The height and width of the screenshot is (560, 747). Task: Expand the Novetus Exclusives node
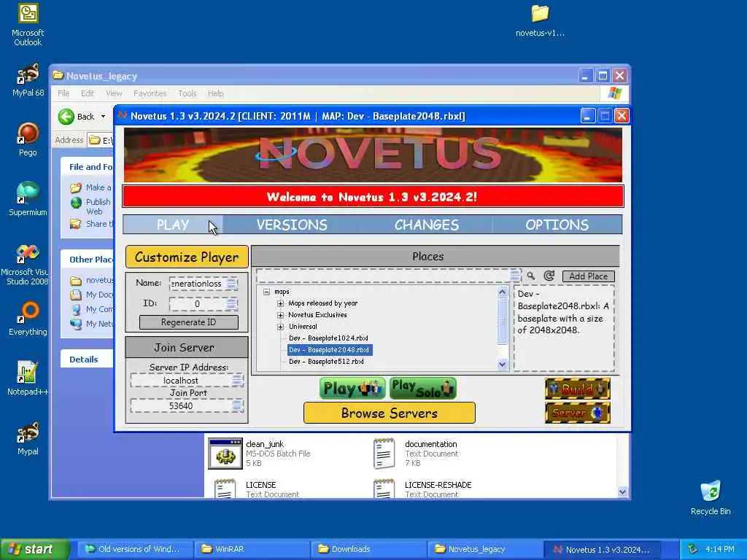281,315
